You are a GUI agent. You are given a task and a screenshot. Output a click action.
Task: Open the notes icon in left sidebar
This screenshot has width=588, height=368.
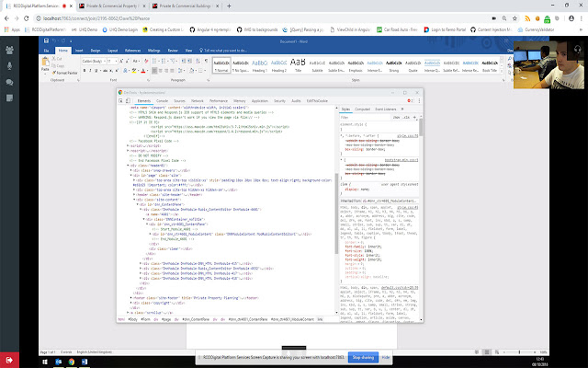[9, 98]
